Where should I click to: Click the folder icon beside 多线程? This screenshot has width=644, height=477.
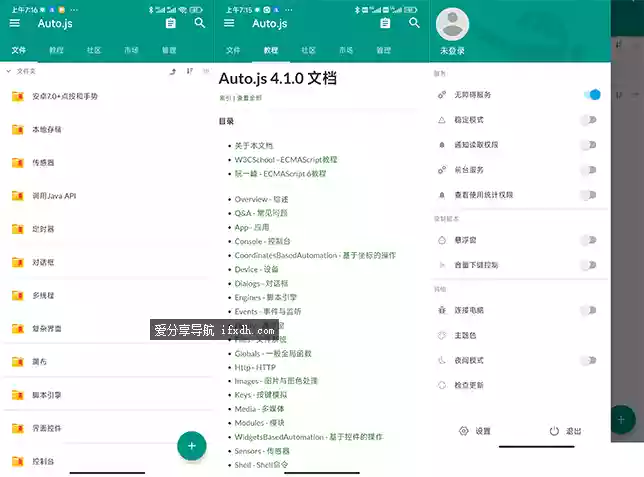tap(18, 295)
